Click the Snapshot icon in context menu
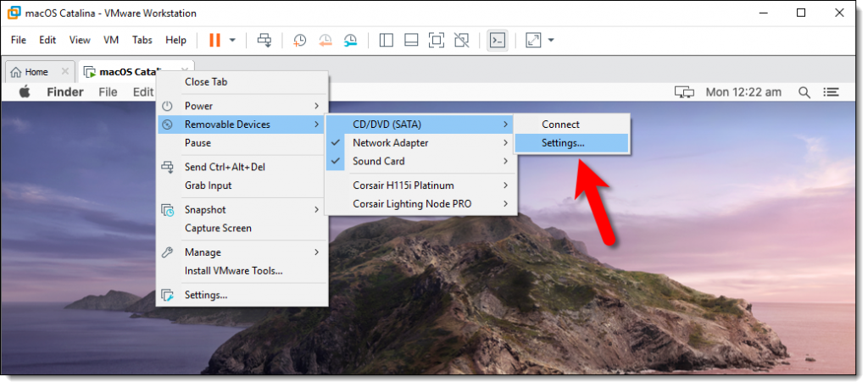 pyautogui.click(x=167, y=210)
